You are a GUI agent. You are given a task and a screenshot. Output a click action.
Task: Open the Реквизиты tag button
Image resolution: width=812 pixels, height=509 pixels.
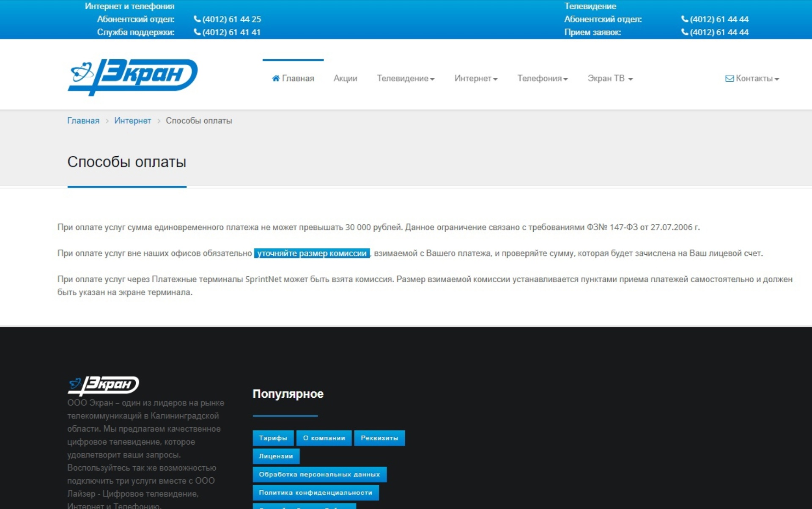379,438
